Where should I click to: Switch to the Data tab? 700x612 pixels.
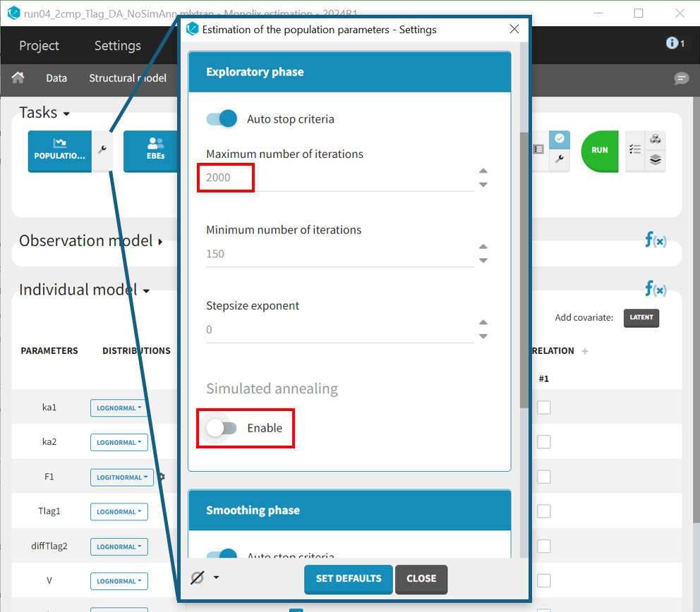[56, 78]
